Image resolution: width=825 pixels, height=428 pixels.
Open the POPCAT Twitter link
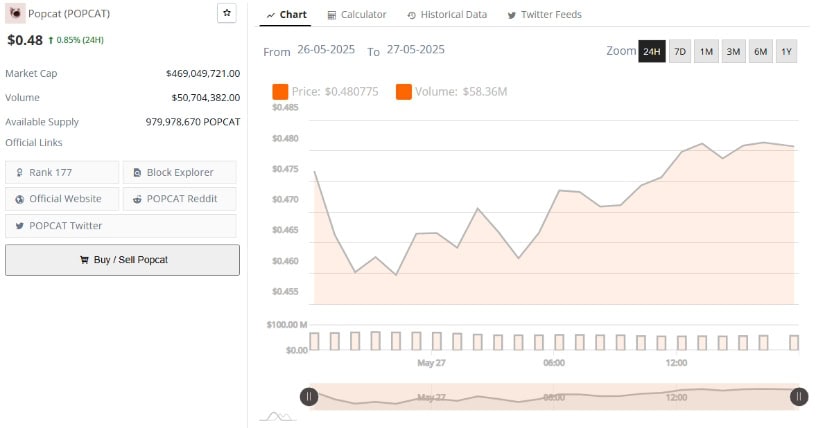tap(120, 226)
